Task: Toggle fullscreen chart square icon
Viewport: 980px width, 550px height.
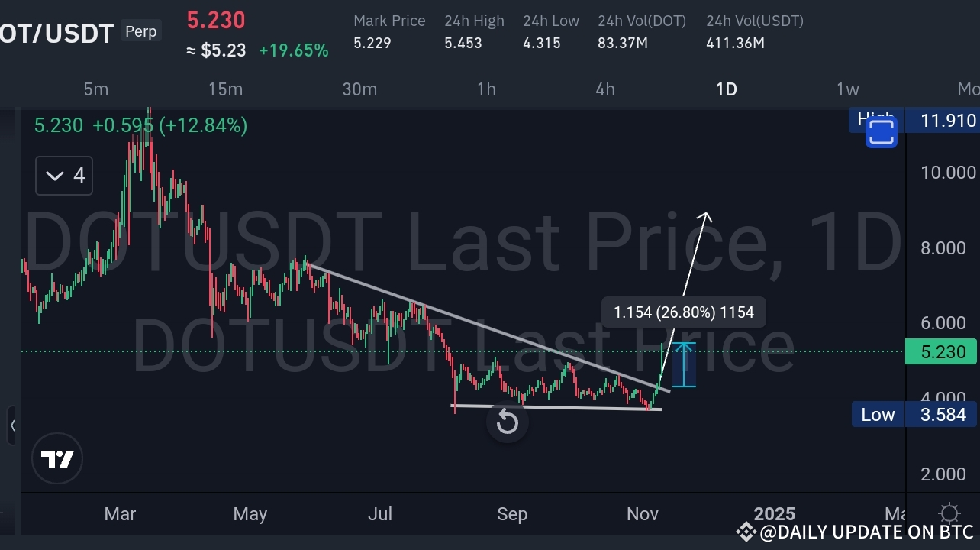Action: tap(881, 131)
